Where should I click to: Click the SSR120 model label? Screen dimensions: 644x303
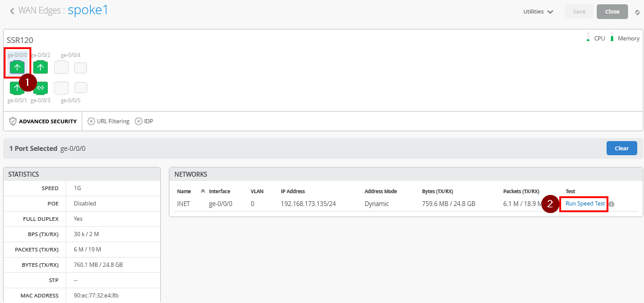20,40
